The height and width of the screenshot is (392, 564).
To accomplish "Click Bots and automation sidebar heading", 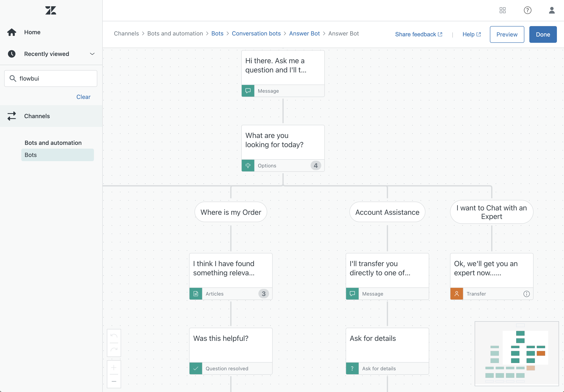I will (x=53, y=143).
